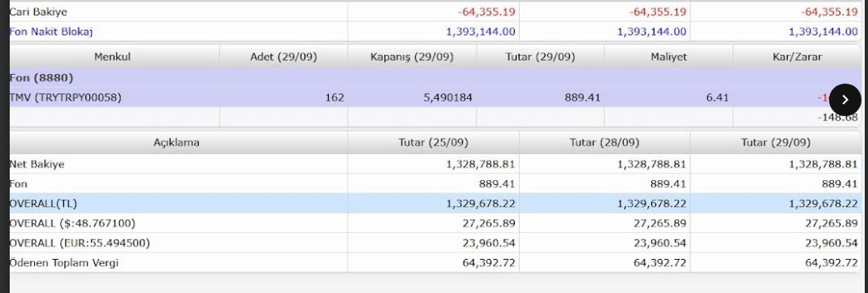Select the Net Bakiye row label

[37, 164]
